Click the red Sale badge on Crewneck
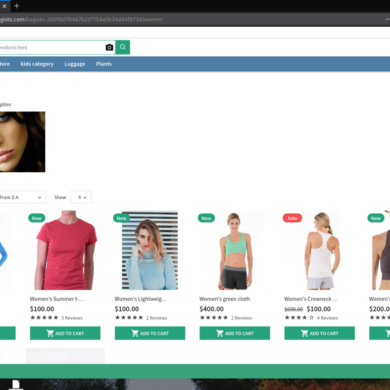 pyautogui.click(x=292, y=218)
